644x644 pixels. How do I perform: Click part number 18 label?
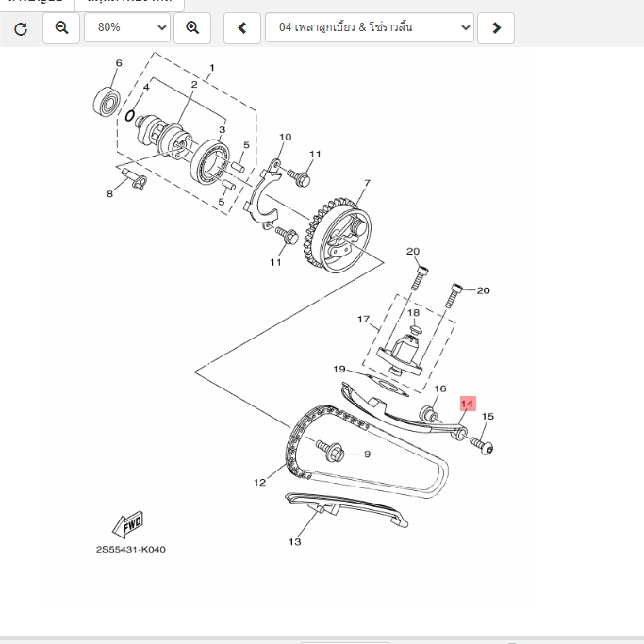tap(413, 312)
